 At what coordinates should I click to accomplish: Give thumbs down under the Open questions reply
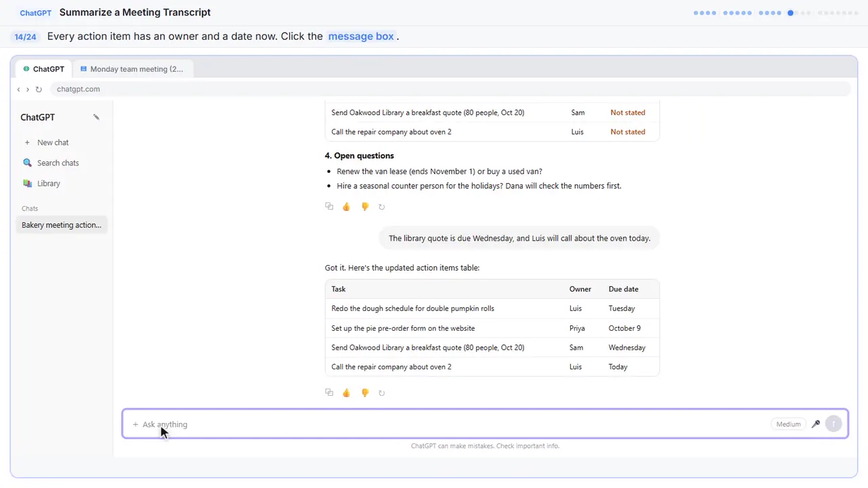coord(365,207)
